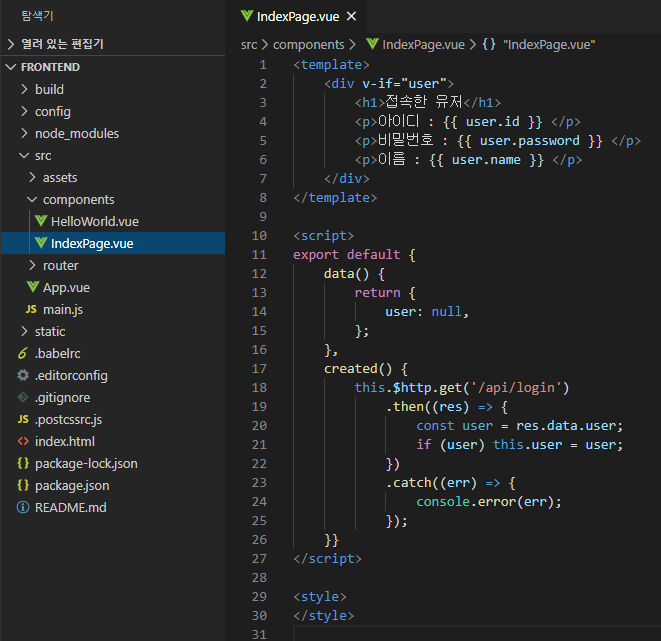Screen dimensions: 661x641
Task: Click the info icon beside README.md
Action: click(23, 507)
